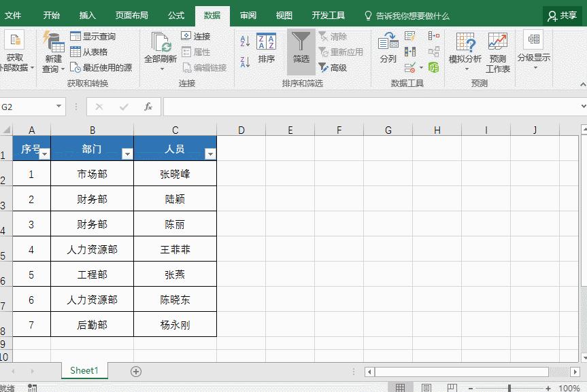
Task: Select the Sheet1 tab
Action: [84, 370]
